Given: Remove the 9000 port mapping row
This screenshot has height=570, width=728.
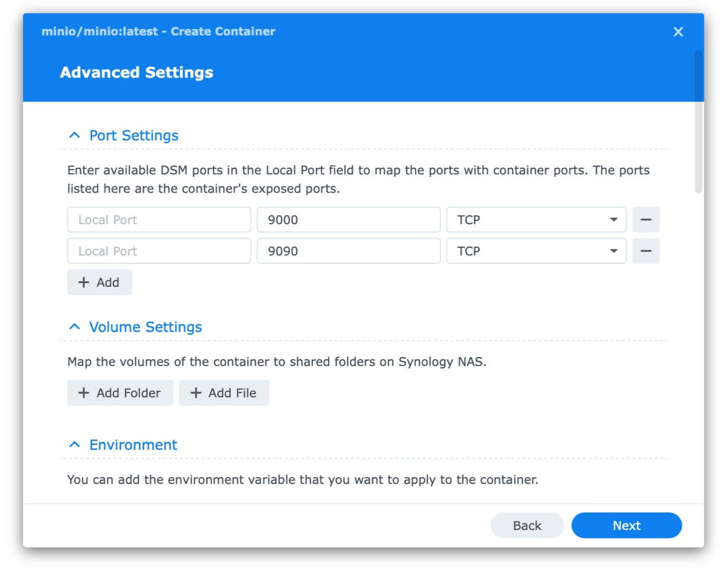Looking at the screenshot, I should click(646, 220).
